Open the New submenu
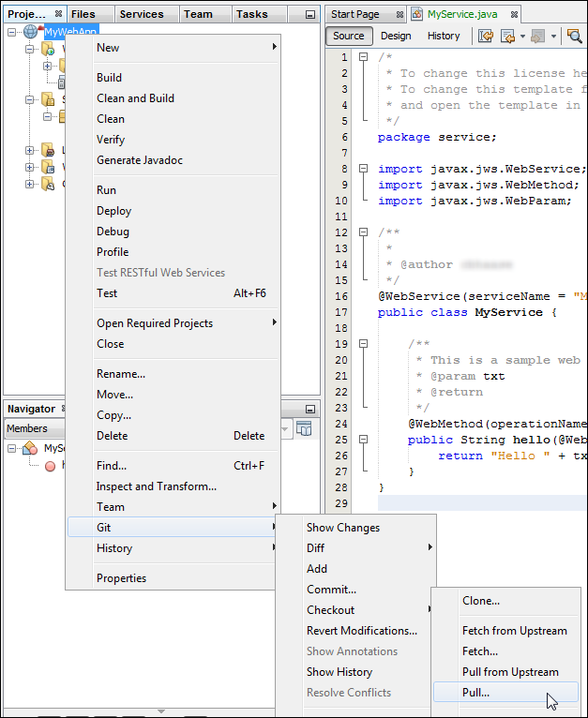The width and height of the screenshot is (588, 718). pyautogui.click(x=173, y=47)
